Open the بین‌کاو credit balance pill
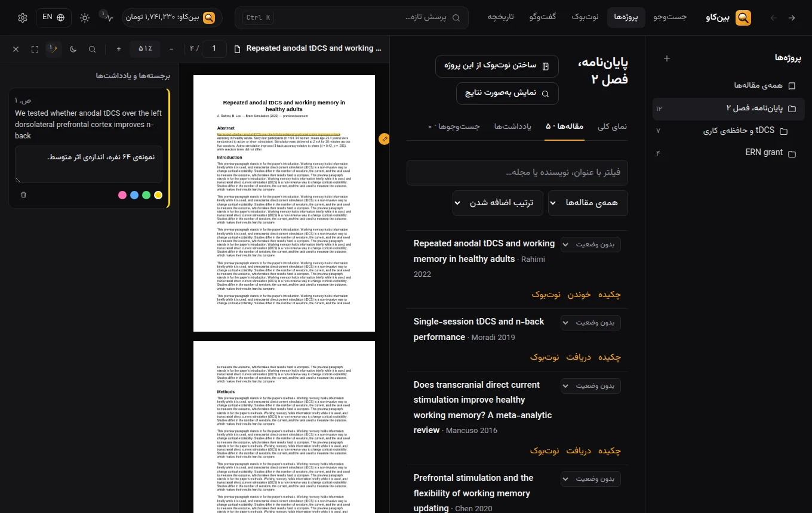812x513 pixels. tap(172, 18)
